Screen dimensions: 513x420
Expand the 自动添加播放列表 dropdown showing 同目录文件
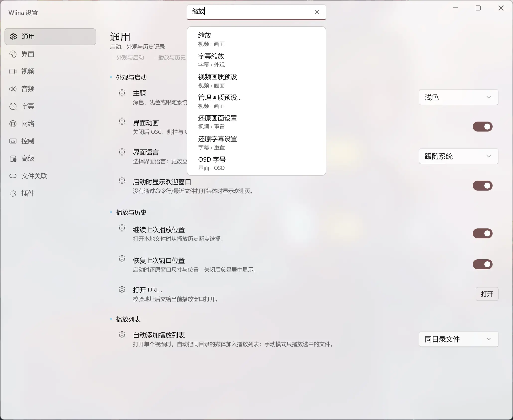(458, 339)
